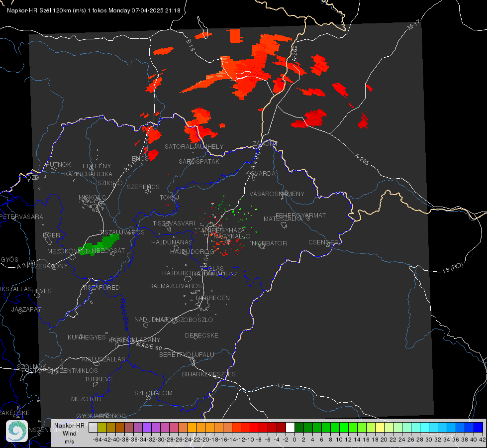Select the white swatch between -2 and 0

point(290,427)
